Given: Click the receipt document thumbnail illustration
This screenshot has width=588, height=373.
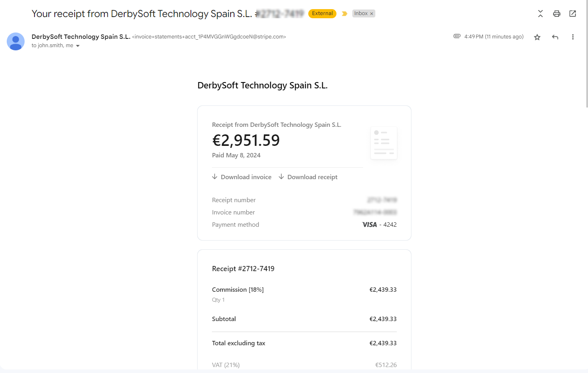Looking at the screenshot, I should point(384,143).
